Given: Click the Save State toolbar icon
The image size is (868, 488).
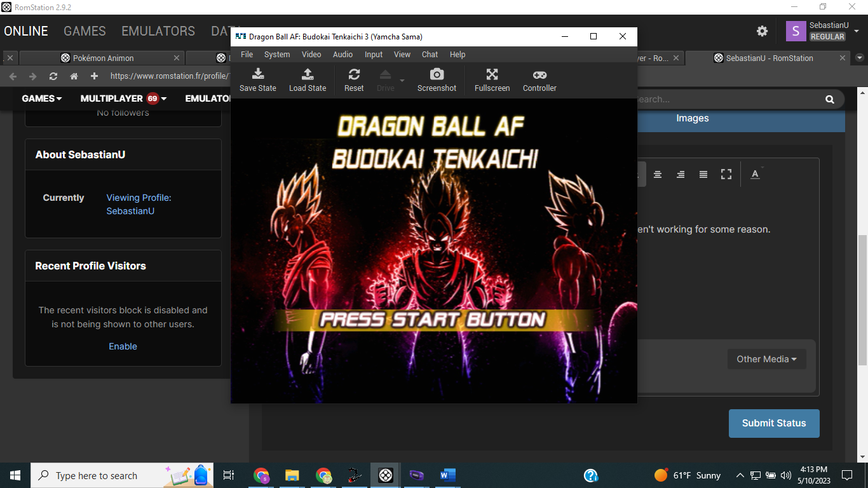Looking at the screenshot, I should pyautogui.click(x=258, y=80).
